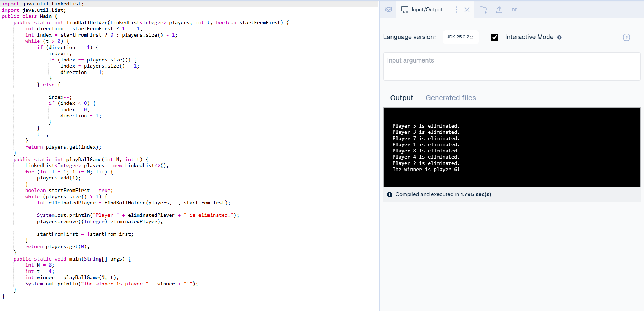Uncheck the Interactive Mode checkbox

coord(495,37)
